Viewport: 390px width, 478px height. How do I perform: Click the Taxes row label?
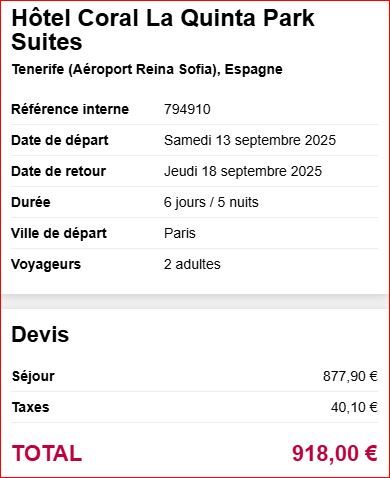coord(30,407)
